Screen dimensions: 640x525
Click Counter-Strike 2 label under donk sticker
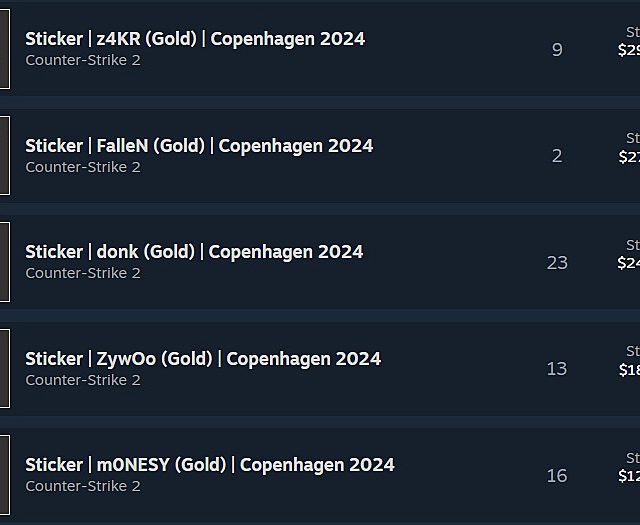click(83, 273)
